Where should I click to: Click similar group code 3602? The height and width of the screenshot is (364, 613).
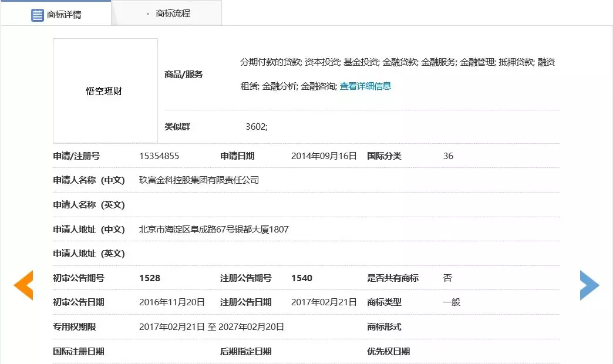pyautogui.click(x=256, y=127)
